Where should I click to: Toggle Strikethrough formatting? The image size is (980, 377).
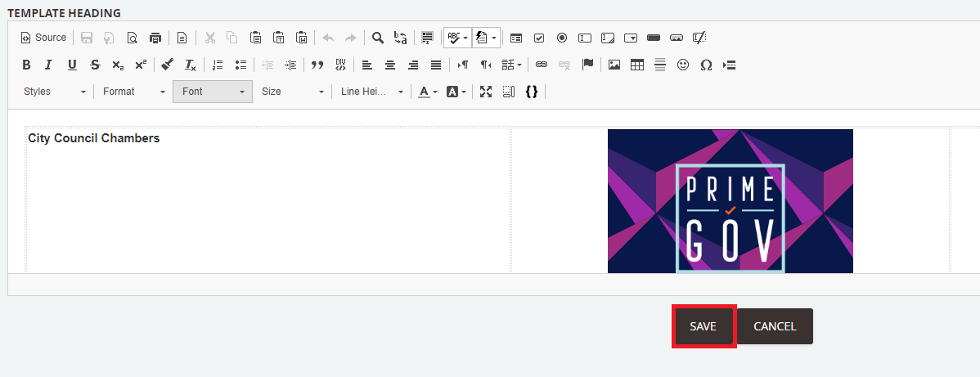pos(95,65)
